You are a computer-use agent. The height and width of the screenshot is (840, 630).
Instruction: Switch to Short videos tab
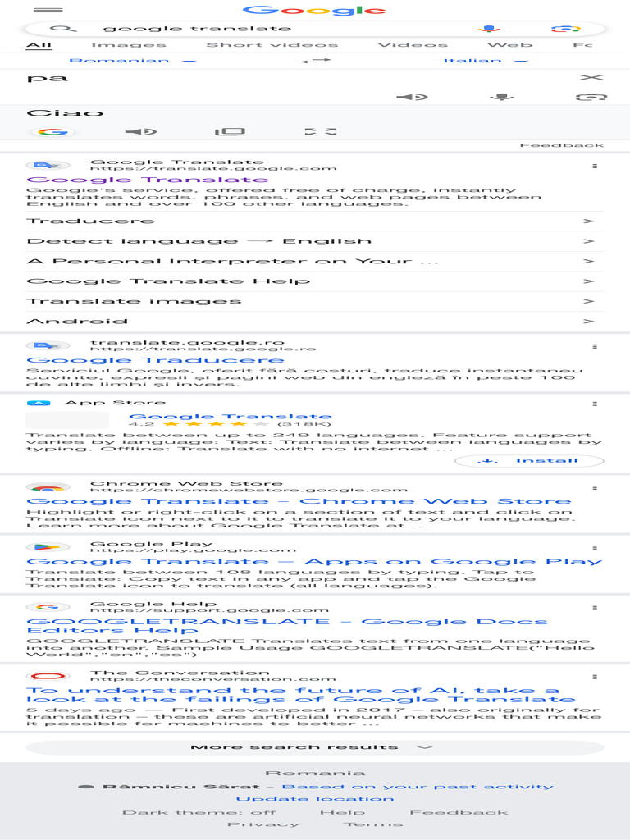tap(272, 45)
